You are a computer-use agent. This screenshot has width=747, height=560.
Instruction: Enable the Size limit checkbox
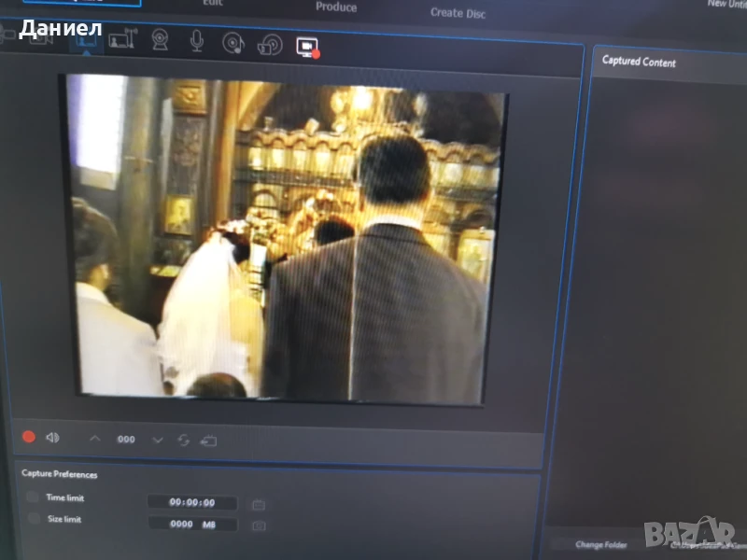[x=34, y=519]
